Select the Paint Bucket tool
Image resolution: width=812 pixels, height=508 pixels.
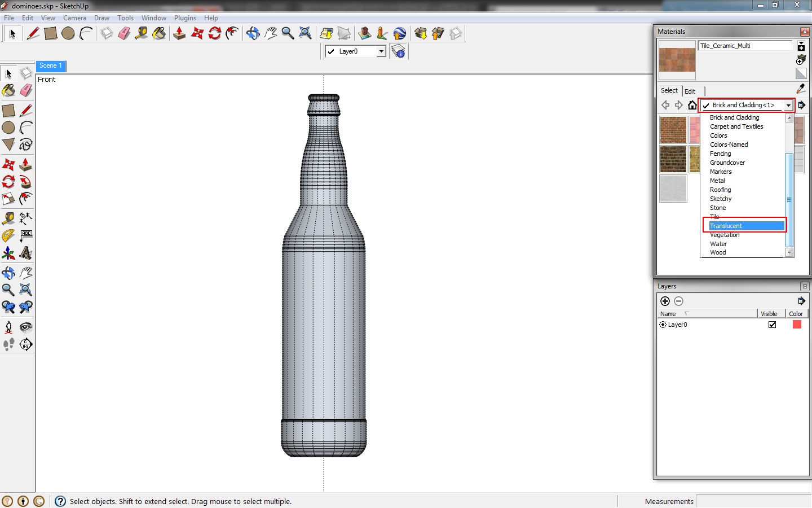[x=9, y=90]
